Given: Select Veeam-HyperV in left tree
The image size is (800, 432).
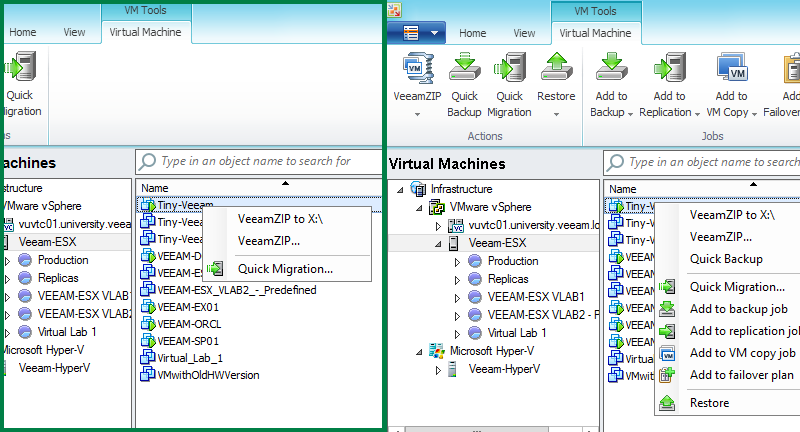Looking at the screenshot, I should [x=54, y=368].
